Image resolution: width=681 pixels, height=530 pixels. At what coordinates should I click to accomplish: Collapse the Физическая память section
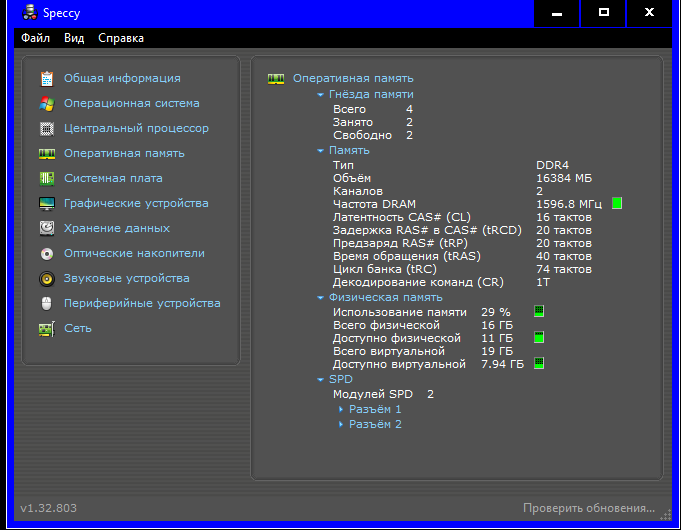320,298
